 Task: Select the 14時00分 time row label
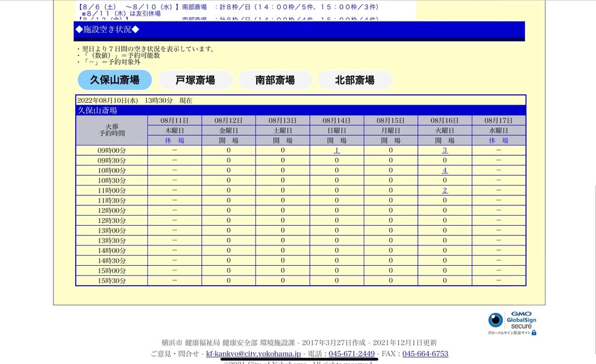pyautogui.click(x=112, y=251)
